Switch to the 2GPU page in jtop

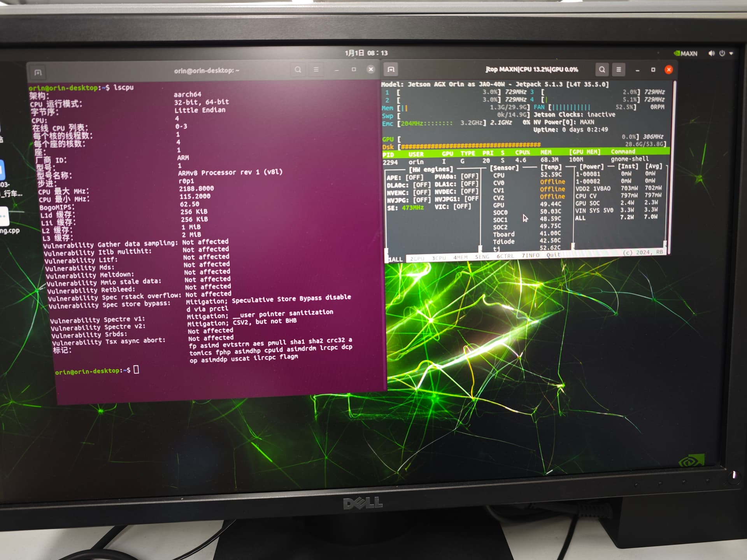click(x=417, y=259)
